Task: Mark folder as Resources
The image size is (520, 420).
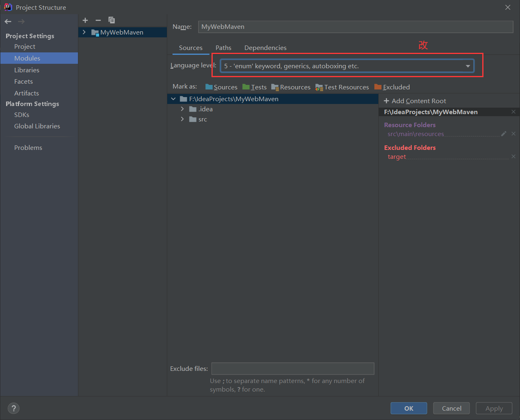Action: tap(291, 87)
